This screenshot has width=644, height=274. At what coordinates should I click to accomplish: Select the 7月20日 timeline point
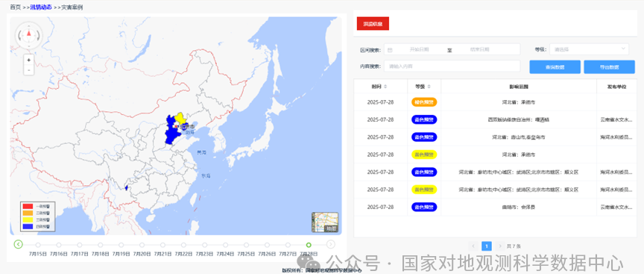point(142,245)
